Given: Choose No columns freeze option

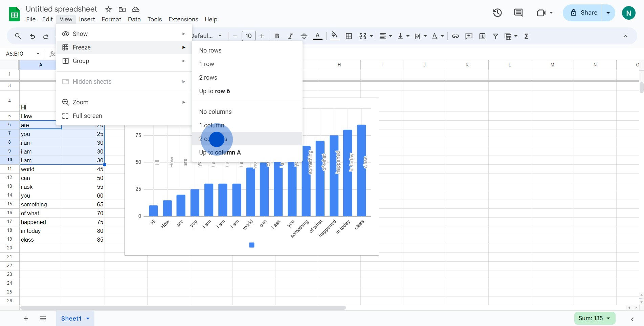Looking at the screenshot, I should pos(247,112).
